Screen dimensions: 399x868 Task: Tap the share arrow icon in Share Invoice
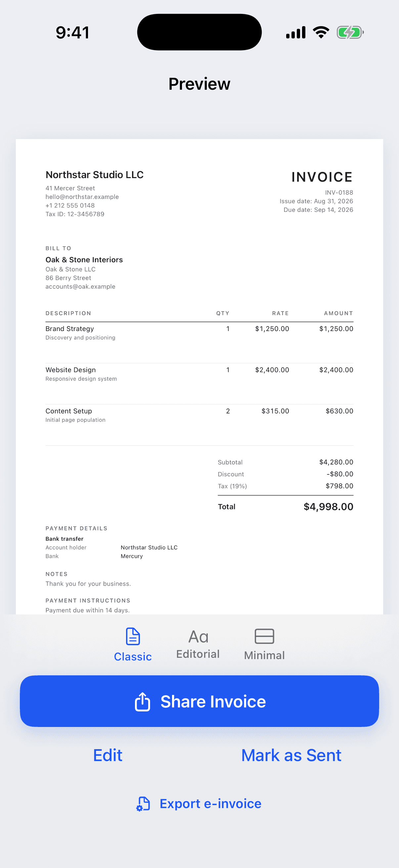click(x=142, y=701)
